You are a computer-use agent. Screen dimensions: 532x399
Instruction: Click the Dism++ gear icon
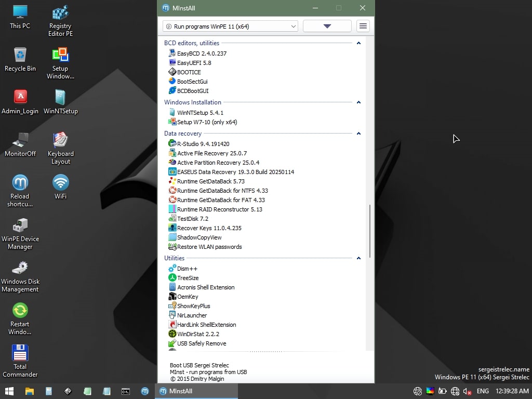click(172, 269)
